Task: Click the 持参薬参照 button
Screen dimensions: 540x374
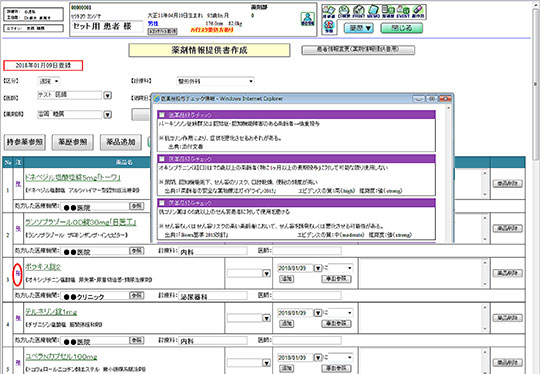Action: tap(25, 142)
